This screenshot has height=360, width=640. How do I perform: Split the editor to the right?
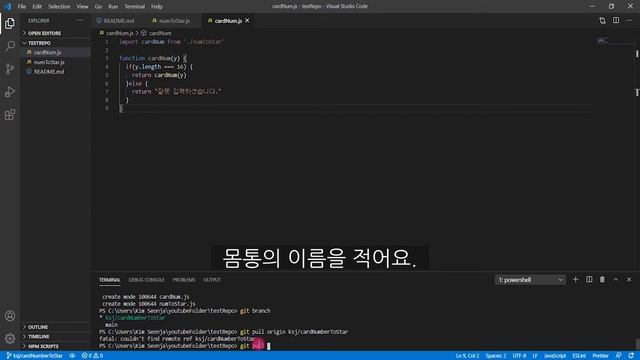tap(616, 20)
